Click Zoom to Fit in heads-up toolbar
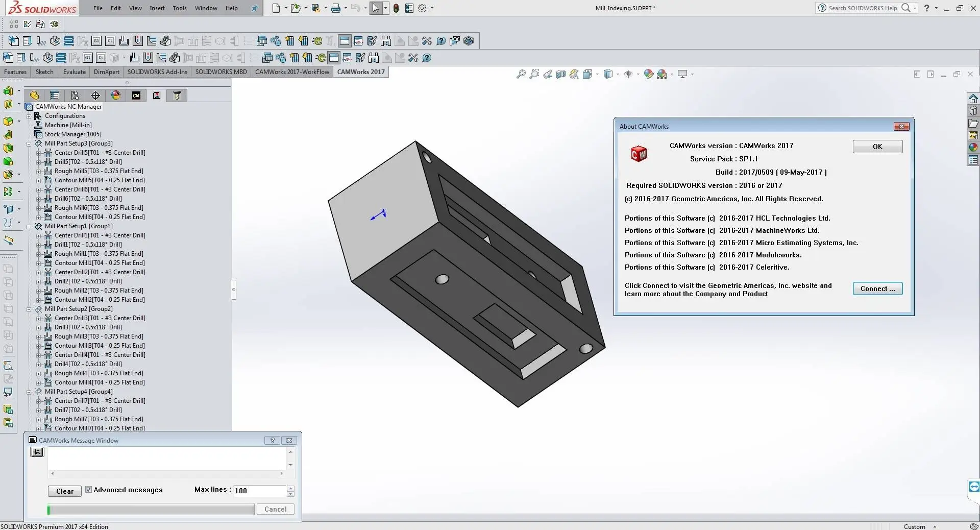Viewport: 980px width, 530px height. point(521,75)
